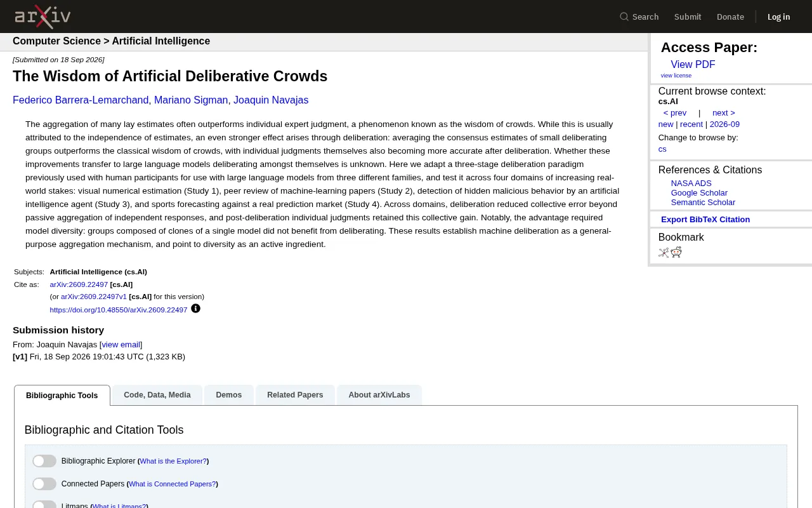Click the arXiv logo
This screenshot has width=812, height=508.
click(43, 17)
